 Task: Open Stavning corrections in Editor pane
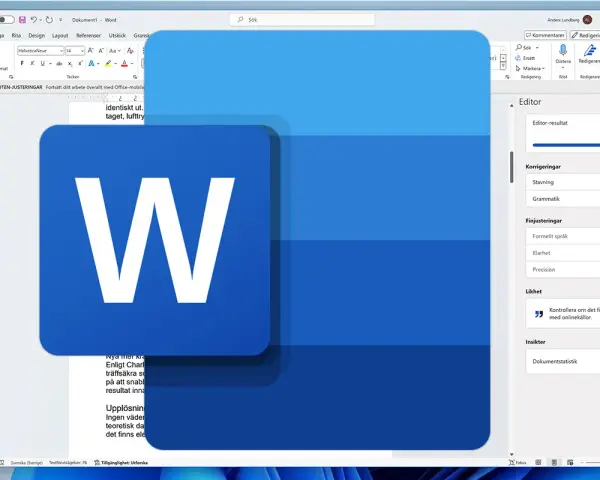(x=563, y=182)
